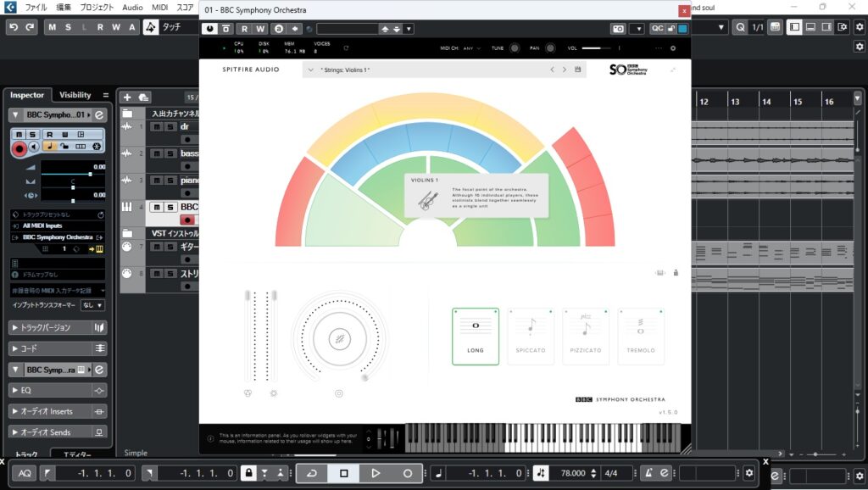Open the Audio menu

[132, 8]
